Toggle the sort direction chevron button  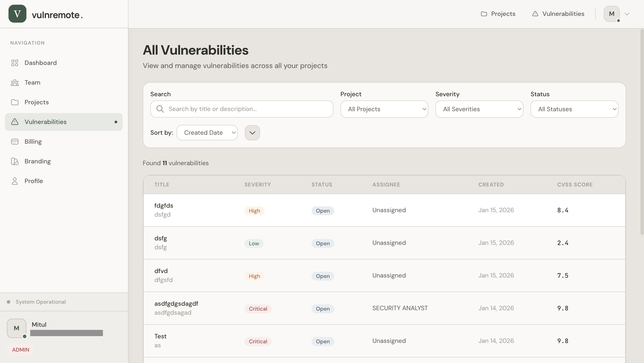click(252, 132)
